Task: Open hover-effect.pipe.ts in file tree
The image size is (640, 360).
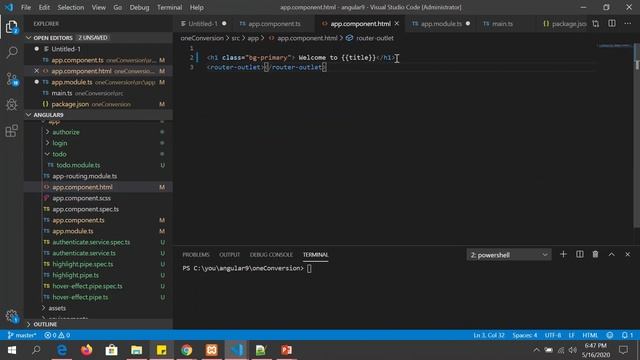Action: pos(80,297)
